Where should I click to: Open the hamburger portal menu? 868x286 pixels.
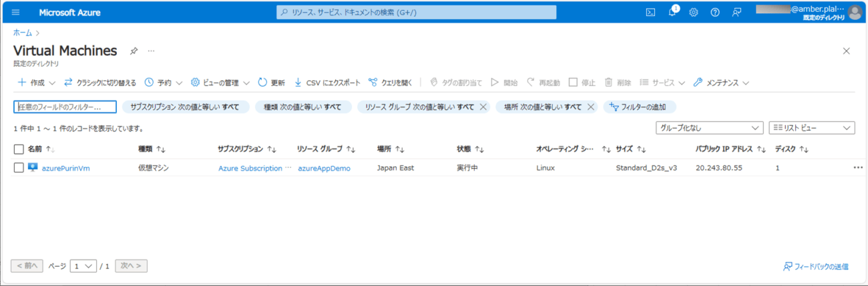click(x=16, y=12)
